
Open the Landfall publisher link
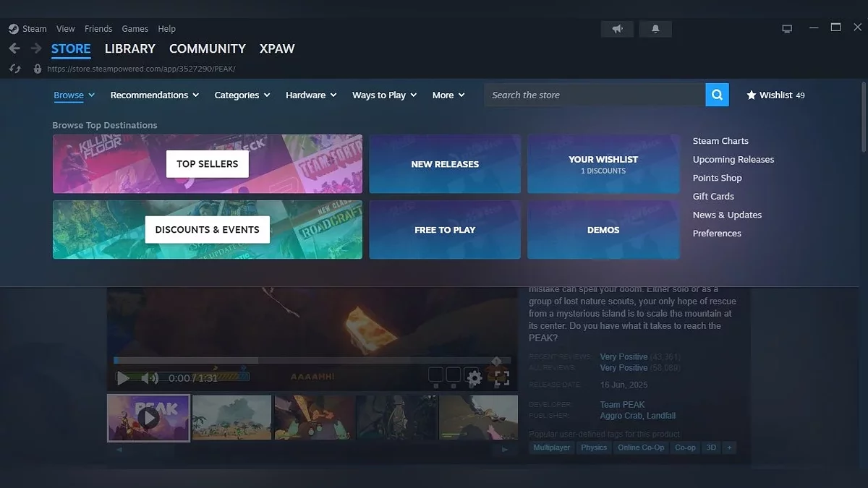[662, 416]
